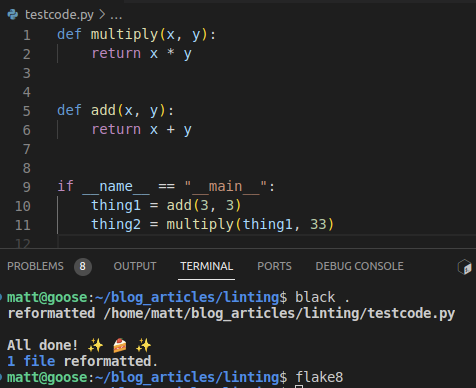This screenshot has width=476, height=388.
Task: Click the Python file icon in breadcrumb
Action: click(13, 15)
